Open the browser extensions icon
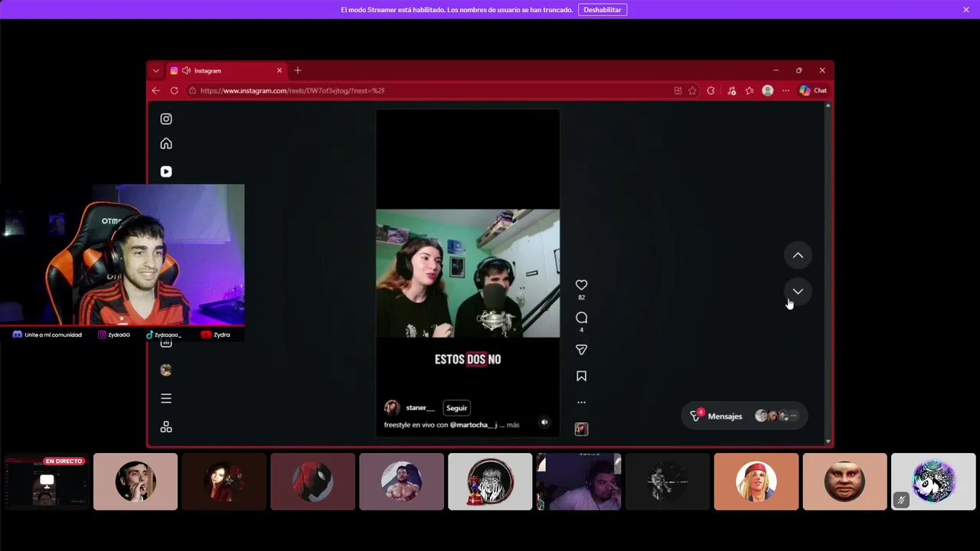This screenshot has height=551, width=980. tap(711, 90)
